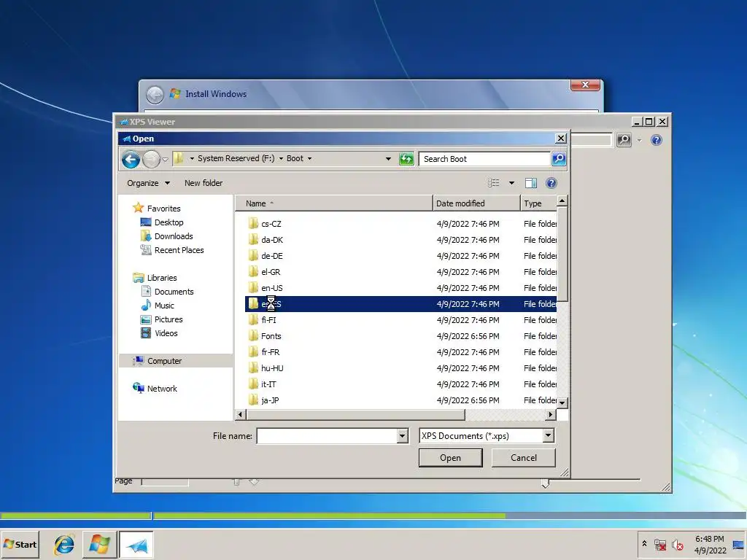Click the change view icon
Screen dimensions: 747x560
494,183
